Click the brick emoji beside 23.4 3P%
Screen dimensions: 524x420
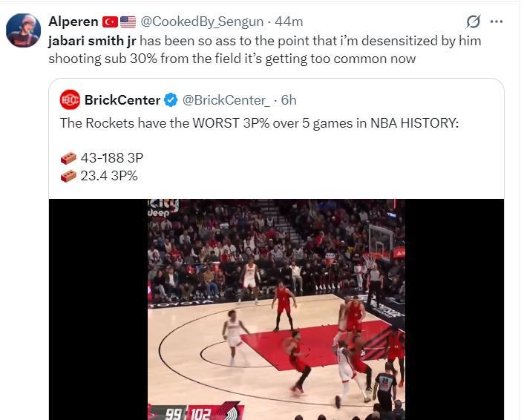[x=68, y=176]
